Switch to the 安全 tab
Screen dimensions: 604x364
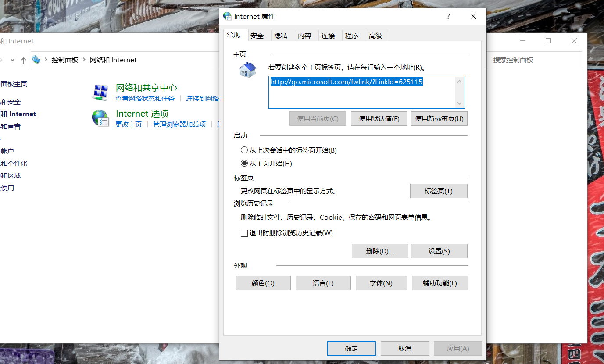(x=257, y=36)
